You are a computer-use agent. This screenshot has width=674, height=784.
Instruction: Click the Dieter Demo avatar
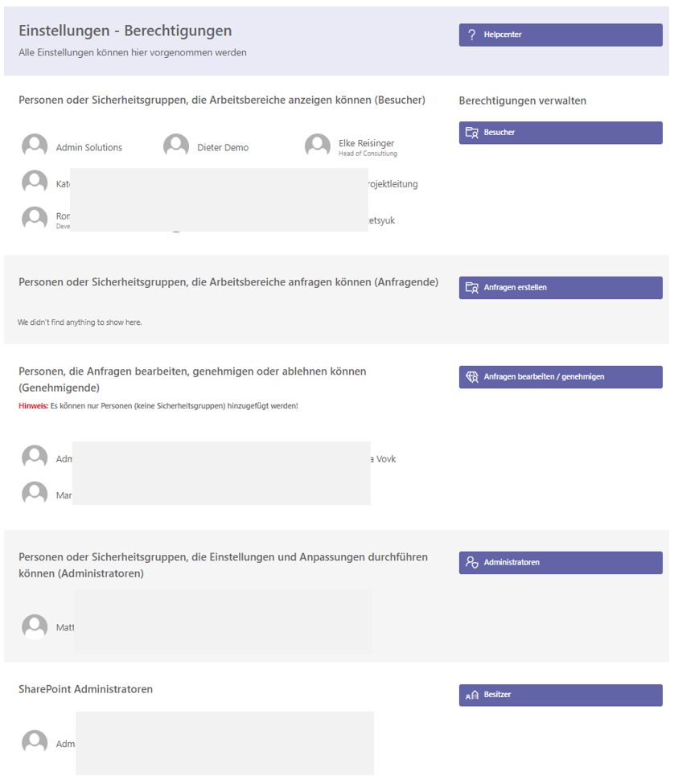[x=176, y=146]
